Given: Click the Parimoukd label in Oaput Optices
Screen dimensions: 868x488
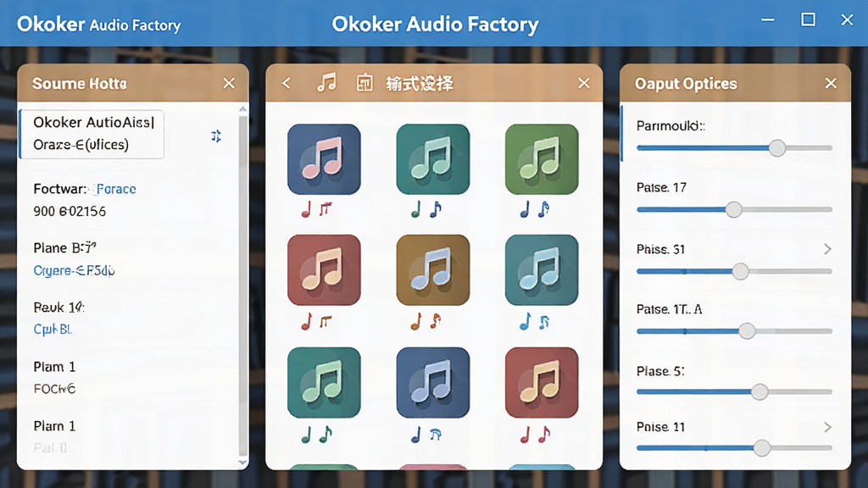Looking at the screenshot, I should [670, 126].
